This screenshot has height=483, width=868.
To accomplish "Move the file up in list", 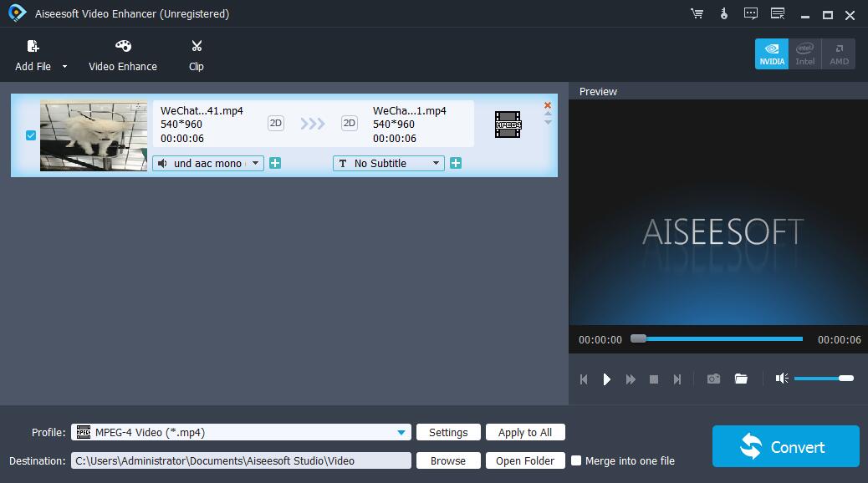I will point(548,114).
